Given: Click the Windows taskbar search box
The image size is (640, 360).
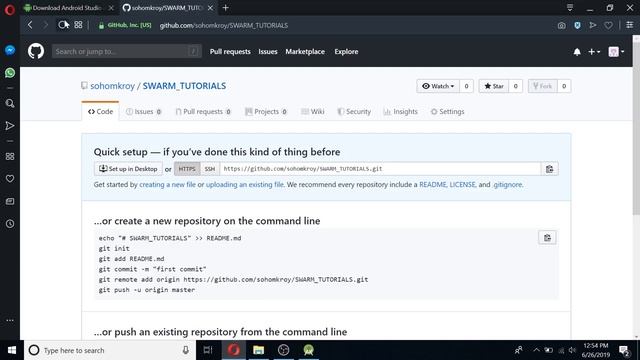Looking at the screenshot, I should click(109, 350).
